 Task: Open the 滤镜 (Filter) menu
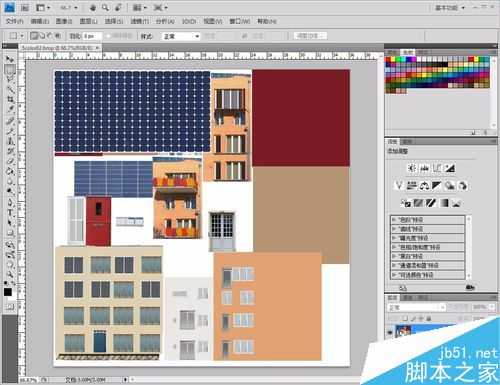tap(139, 21)
